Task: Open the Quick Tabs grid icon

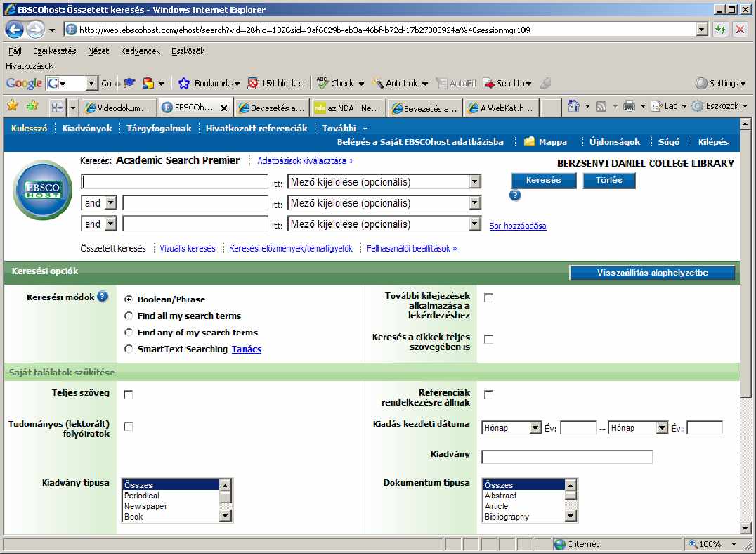Action: tap(58, 107)
